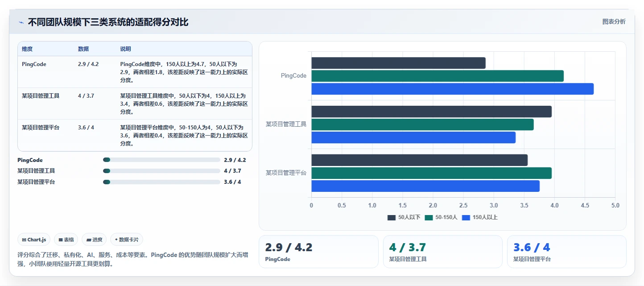This screenshot has height=286, width=644.
Task: Toggle the 50人以下 legend entry
Action: [404, 217]
